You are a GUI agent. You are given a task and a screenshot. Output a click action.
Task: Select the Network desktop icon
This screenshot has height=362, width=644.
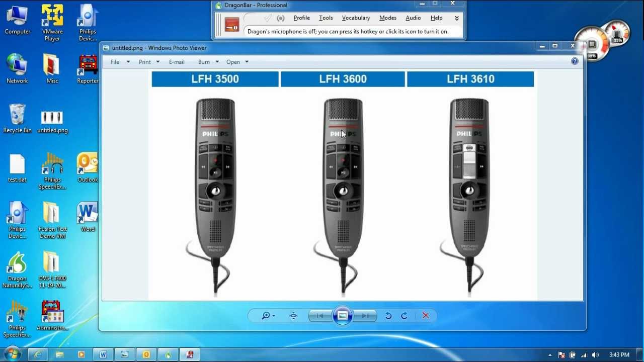pyautogui.click(x=17, y=69)
